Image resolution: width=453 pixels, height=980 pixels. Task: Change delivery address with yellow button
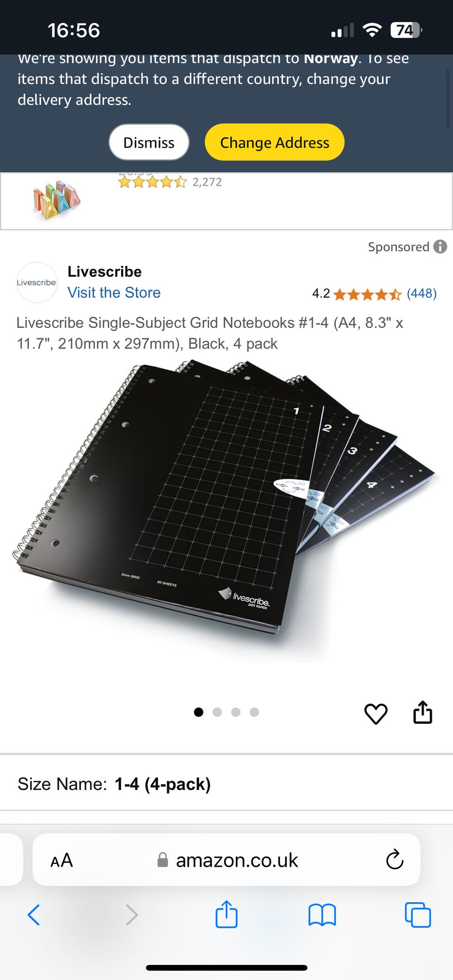275,142
